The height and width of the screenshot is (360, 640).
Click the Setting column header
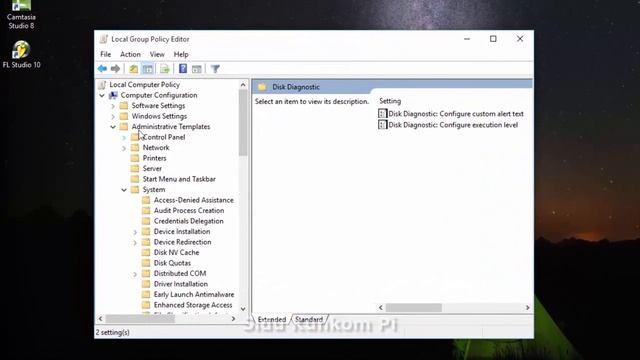click(x=390, y=101)
